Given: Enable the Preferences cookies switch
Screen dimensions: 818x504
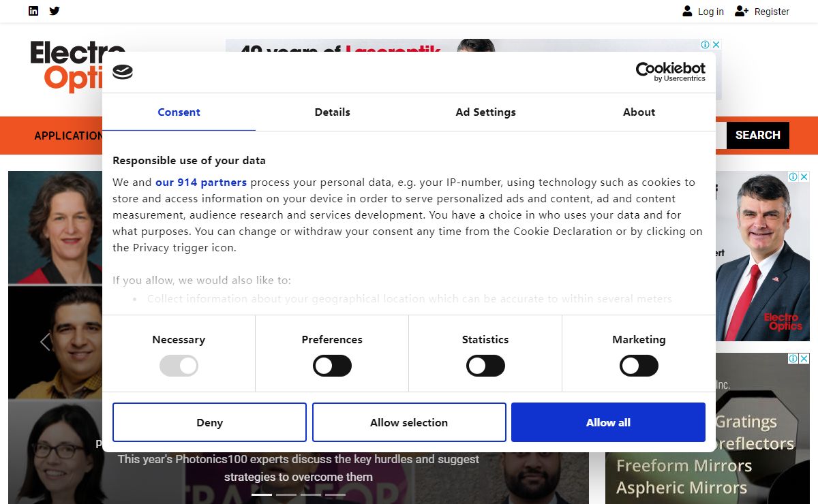Looking at the screenshot, I should pyautogui.click(x=332, y=366).
